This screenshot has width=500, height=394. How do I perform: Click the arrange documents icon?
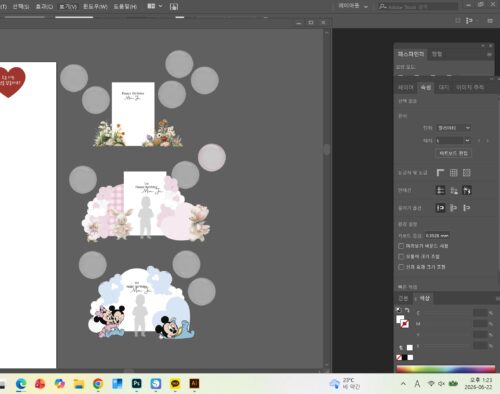click(151, 6)
